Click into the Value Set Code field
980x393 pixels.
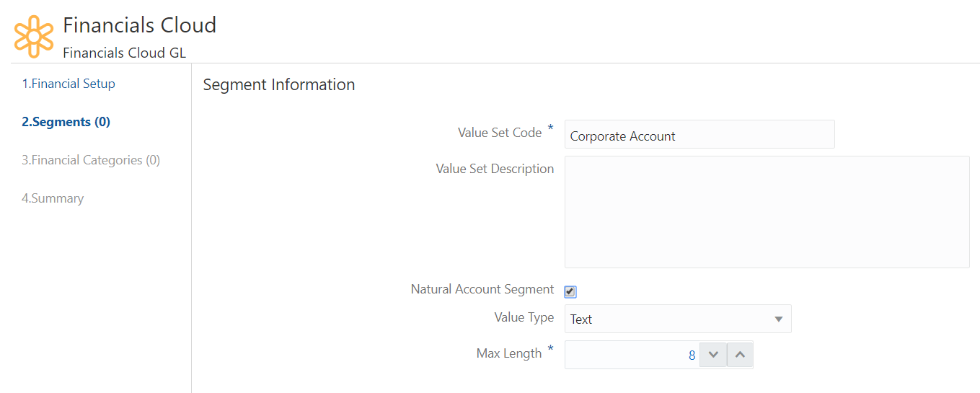[699, 135]
